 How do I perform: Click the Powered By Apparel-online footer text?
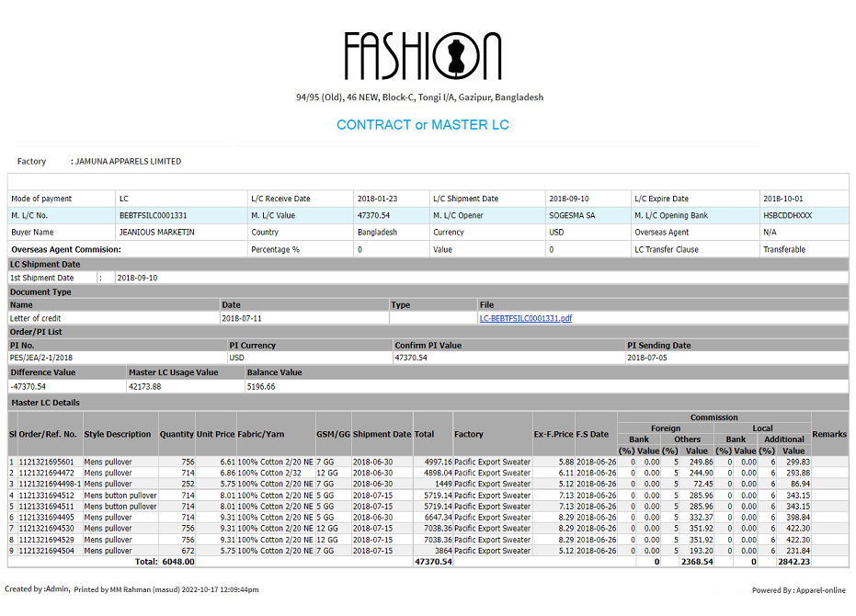tap(798, 590)
